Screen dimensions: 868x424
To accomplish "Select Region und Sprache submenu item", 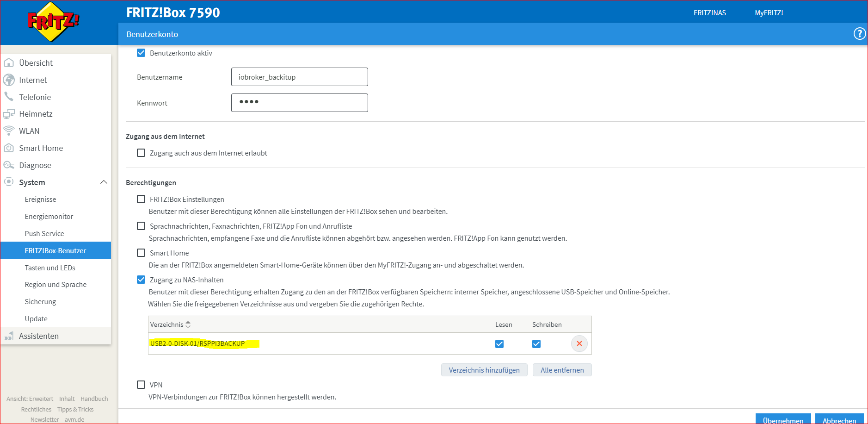I will tap(55, 285).
